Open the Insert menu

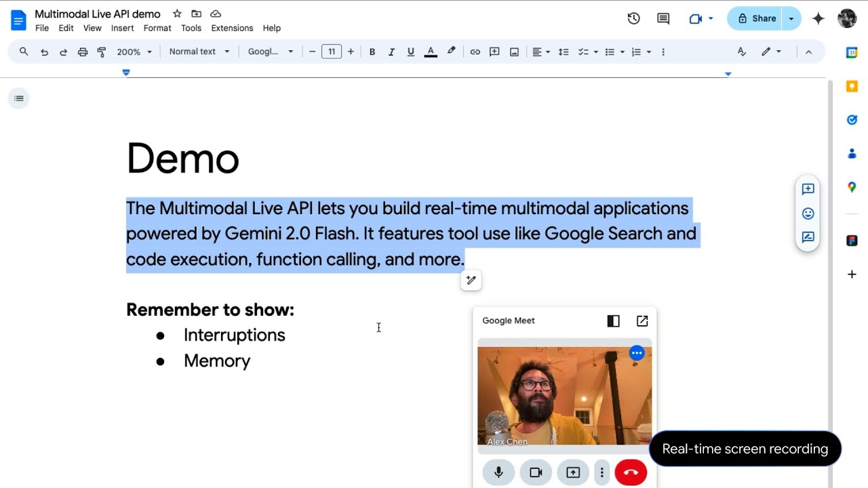click(122, 28)
